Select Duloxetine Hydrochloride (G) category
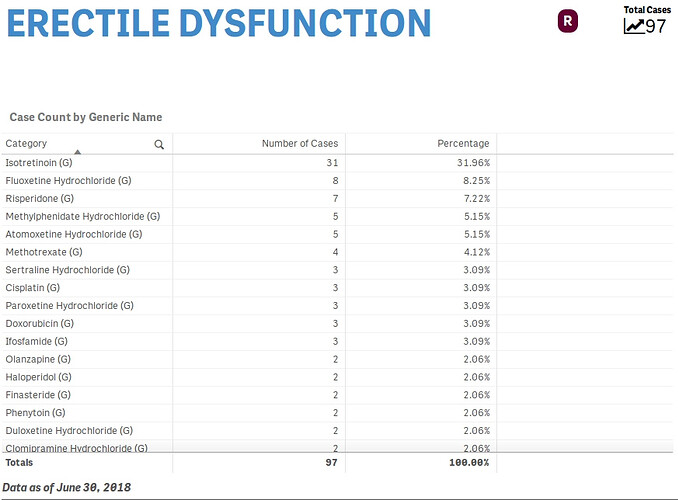Image resolution: width=678 pixels, height=500 pixels. (x=69, y=430)
